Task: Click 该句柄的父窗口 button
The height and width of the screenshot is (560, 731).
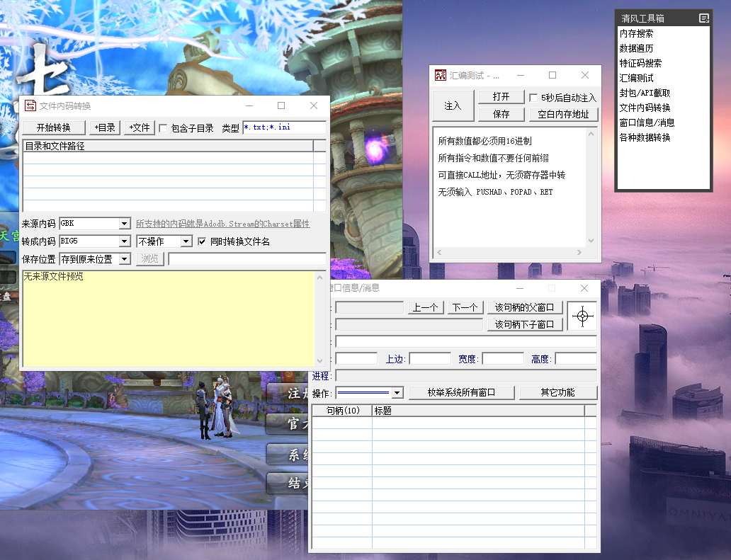Action: click(x=524, y=307)
